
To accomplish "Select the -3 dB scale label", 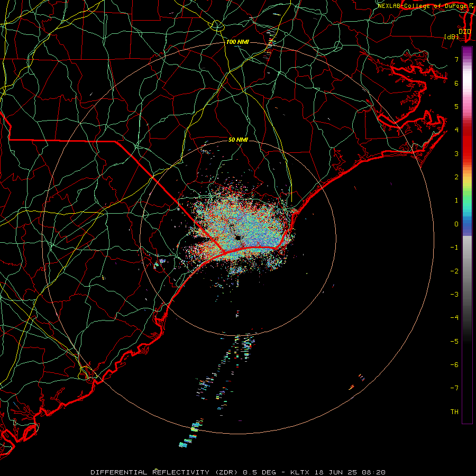I will (x=454, y=295).
